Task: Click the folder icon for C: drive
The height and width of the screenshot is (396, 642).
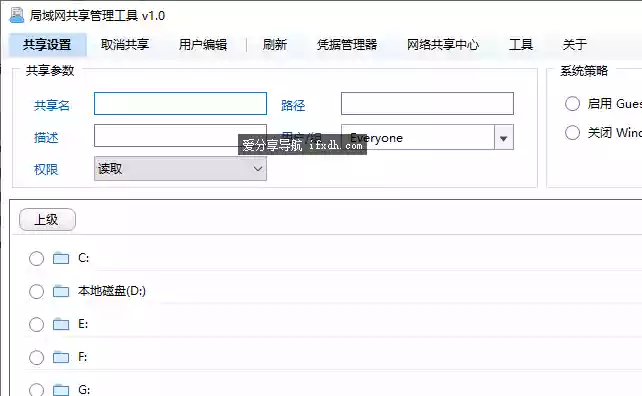Action: (x=61, y=258)
